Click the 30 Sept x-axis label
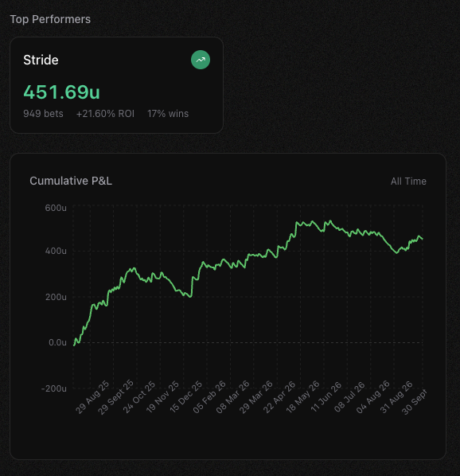 pyautogui.click(x=414, y=402)
